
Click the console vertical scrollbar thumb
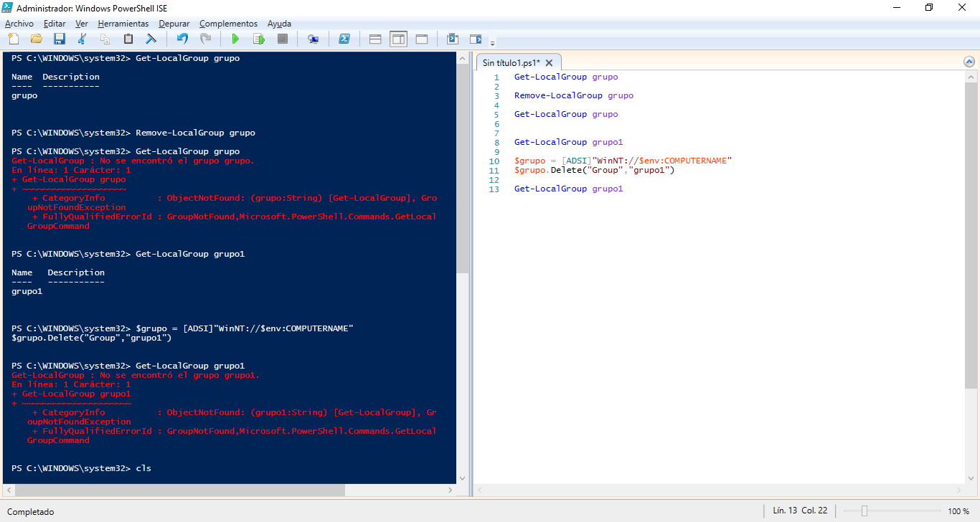463,169
